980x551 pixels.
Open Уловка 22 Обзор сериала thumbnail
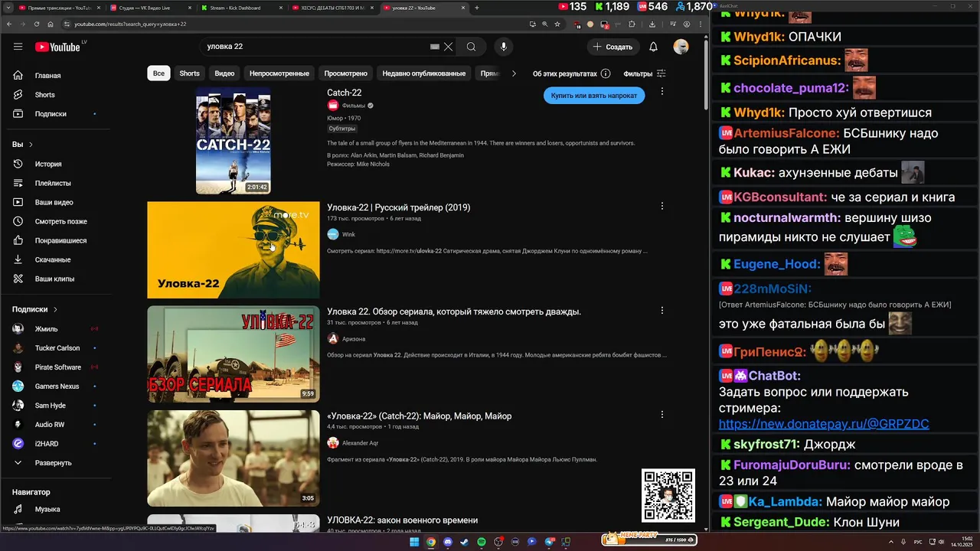coord(233,354)
